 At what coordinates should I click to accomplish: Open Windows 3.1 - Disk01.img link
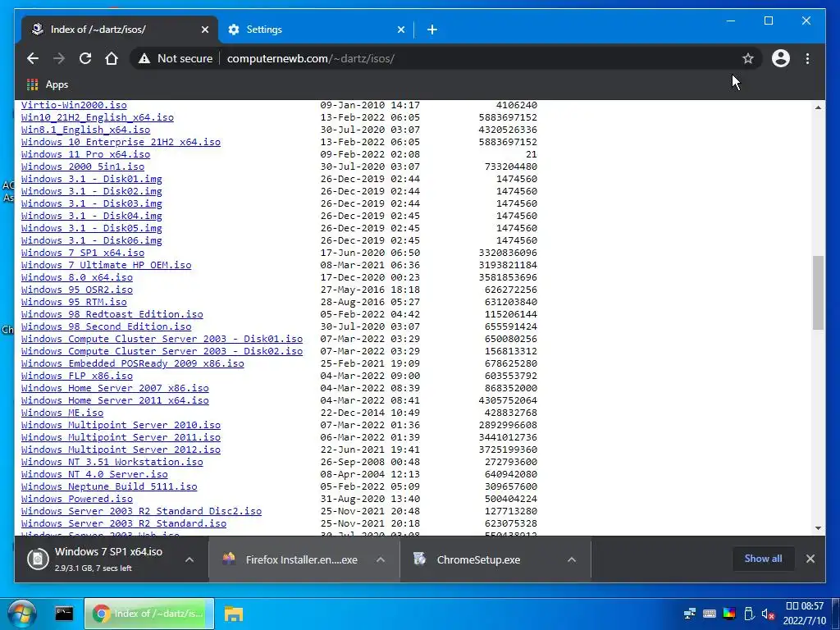[x=92, y=179]
